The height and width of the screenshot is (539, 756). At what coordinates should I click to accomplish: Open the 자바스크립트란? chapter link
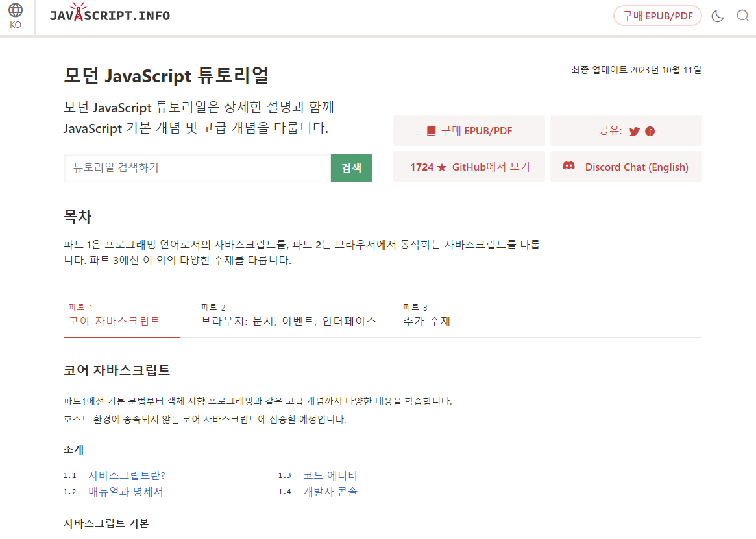(127, 475)
